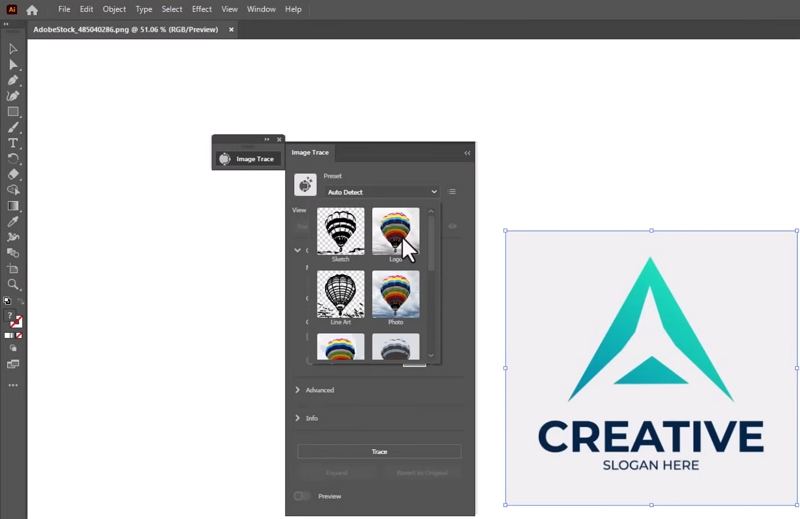
Task: Select the Selection tool arrow
Action: pos(13,49)
